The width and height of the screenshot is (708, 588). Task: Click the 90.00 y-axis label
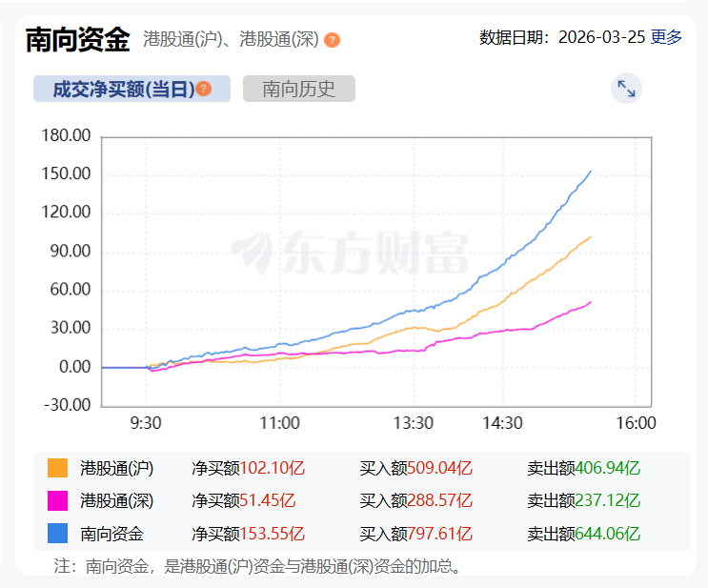click(71, 251)
